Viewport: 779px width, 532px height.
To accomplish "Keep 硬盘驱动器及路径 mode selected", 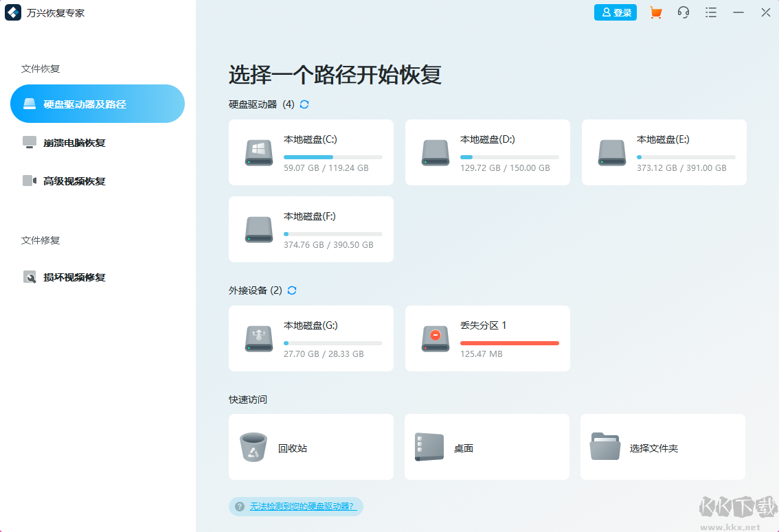I will [x=97, y=104].
